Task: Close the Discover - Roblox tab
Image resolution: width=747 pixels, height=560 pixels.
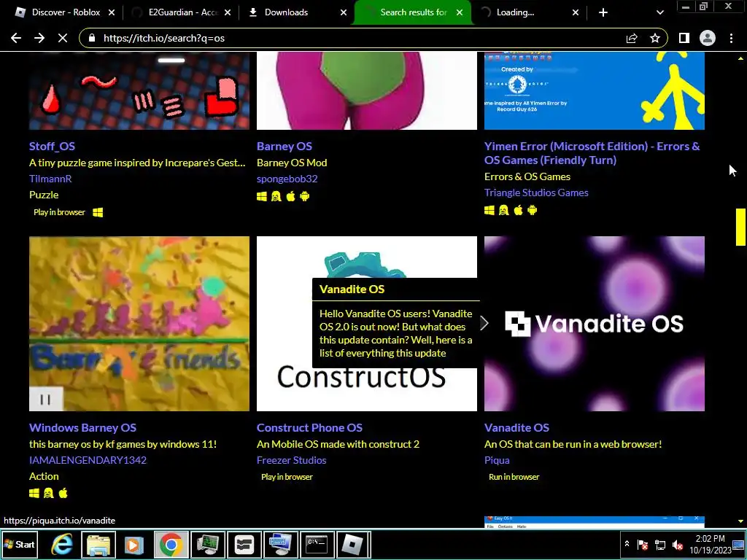Action: click(112, 12)
